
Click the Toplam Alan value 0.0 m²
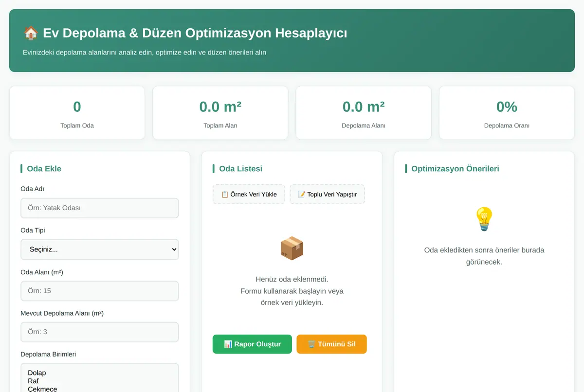coord(220,107)
